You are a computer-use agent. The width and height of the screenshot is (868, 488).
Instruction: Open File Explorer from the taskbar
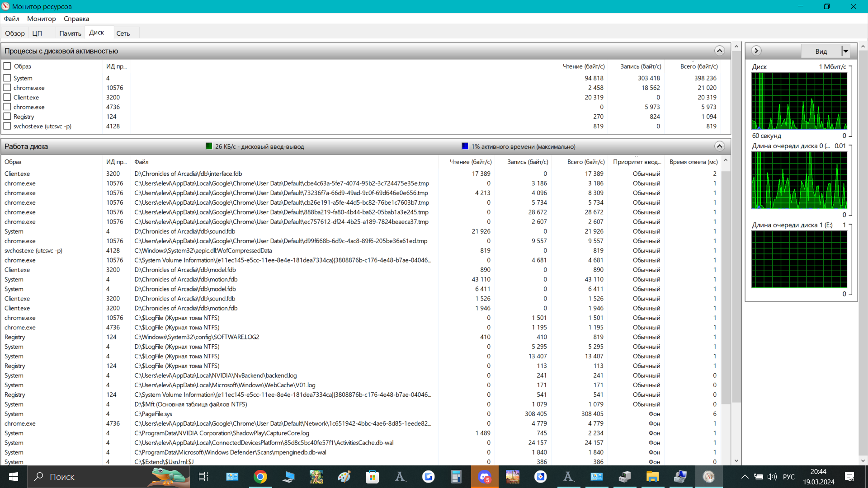pyautogui.click(x=652, y=477)
